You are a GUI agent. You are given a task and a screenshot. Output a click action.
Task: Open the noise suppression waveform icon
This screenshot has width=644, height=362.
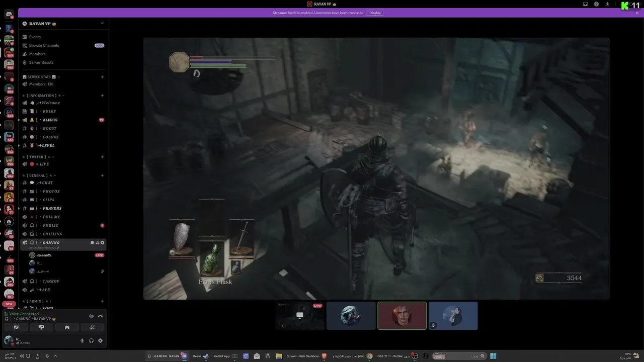pyautogui.click(x=91, y=316)
